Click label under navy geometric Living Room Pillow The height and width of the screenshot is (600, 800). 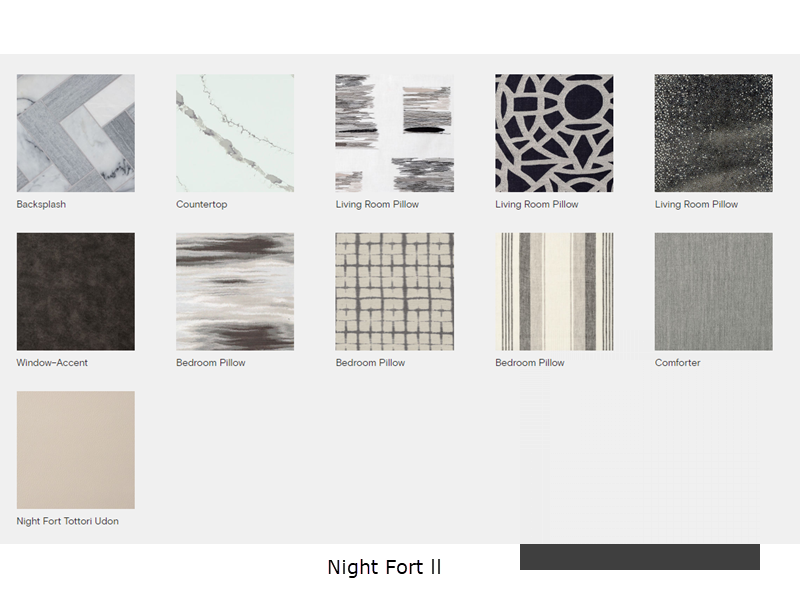537,204
